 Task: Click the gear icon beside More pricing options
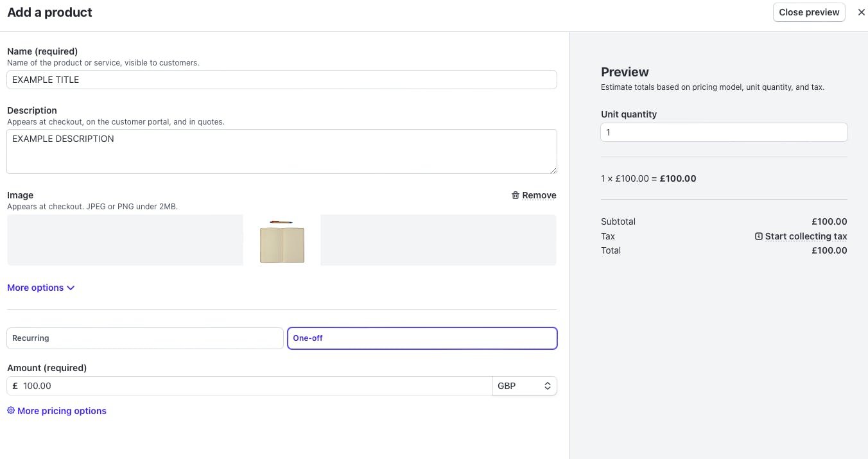click(10, 410)
